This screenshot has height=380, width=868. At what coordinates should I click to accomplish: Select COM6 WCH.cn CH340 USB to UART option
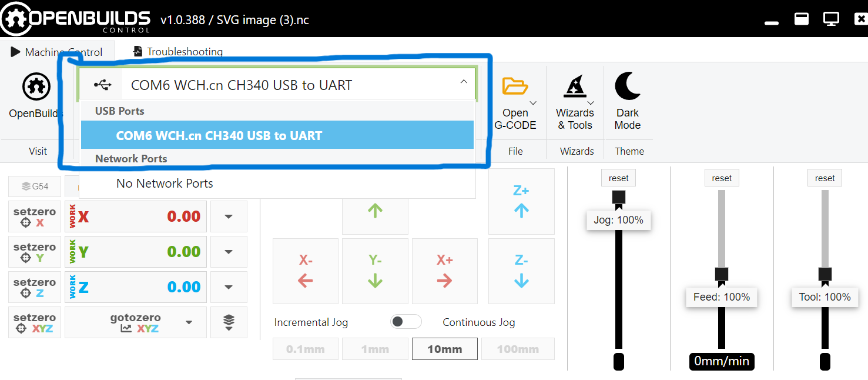[x=277, y=135]
